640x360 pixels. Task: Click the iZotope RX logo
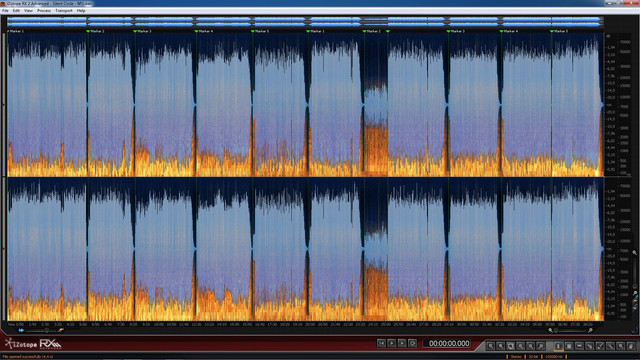[33, 344]
